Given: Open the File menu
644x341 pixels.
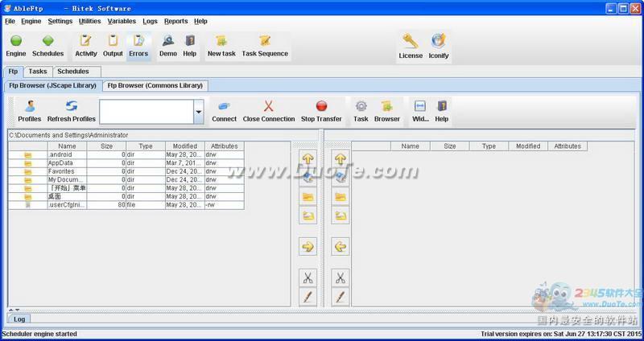Looking at the screenshot, I should [x=10, y=22].
